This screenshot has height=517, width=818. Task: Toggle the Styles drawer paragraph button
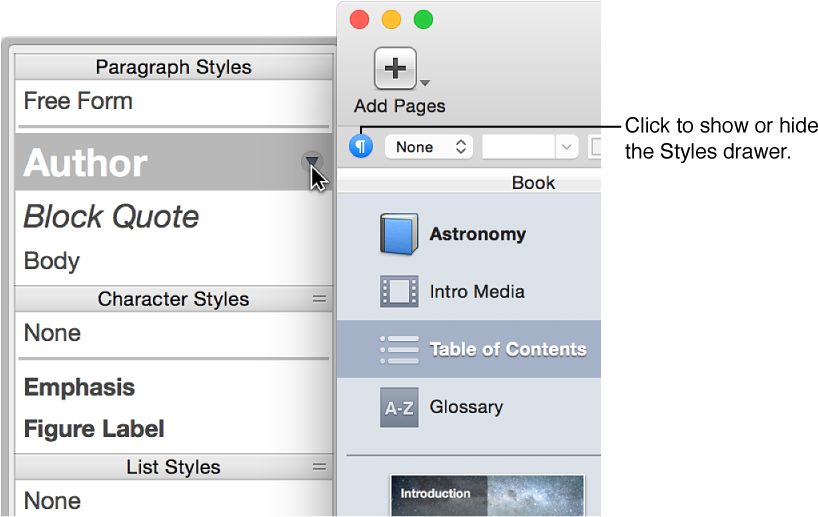[361, 146]
